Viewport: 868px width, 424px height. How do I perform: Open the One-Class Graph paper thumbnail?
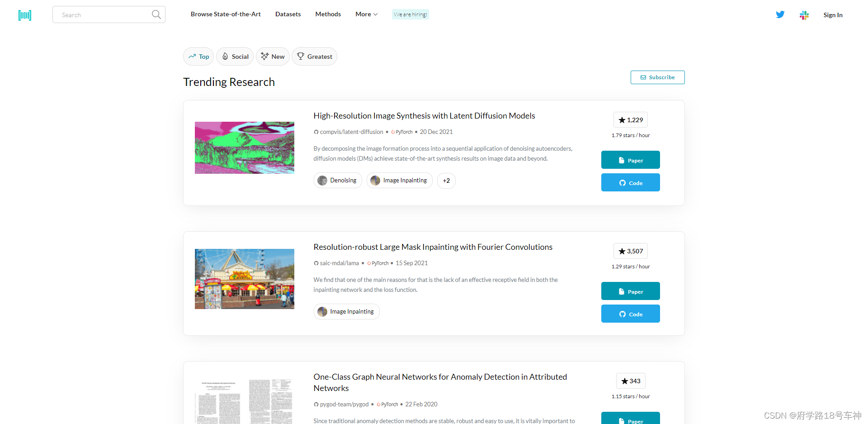(x=245, y=401)
